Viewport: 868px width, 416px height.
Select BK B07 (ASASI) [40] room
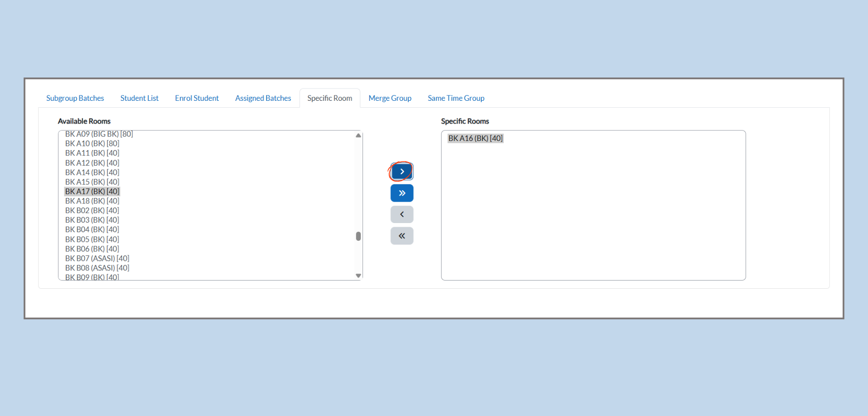pyautogui.click(x=97, y=258)
